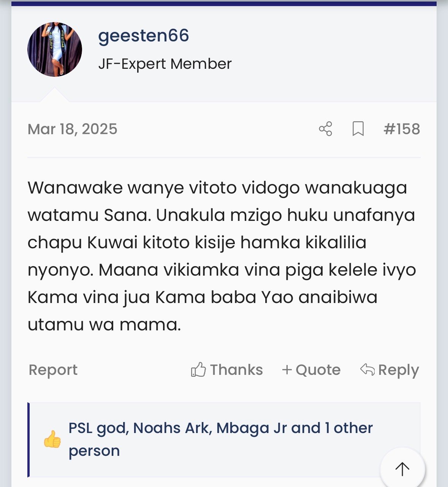This screenshot has width=448, height=487.
Task: Open geesten66's profile avatar
Action: coord(55,49)
